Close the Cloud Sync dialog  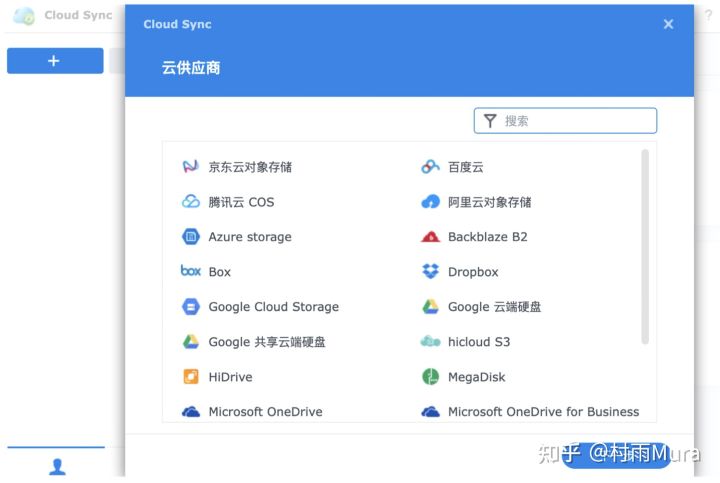[668, 24]
